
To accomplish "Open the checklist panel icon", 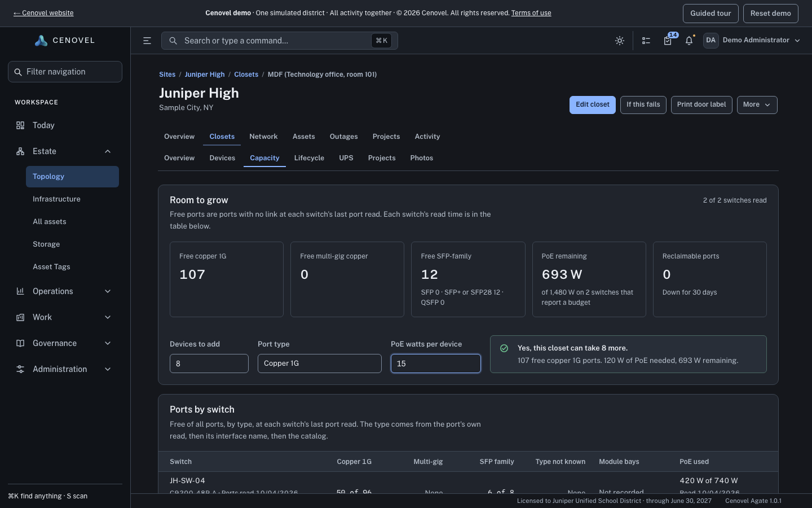I will [x=646, y=41].
